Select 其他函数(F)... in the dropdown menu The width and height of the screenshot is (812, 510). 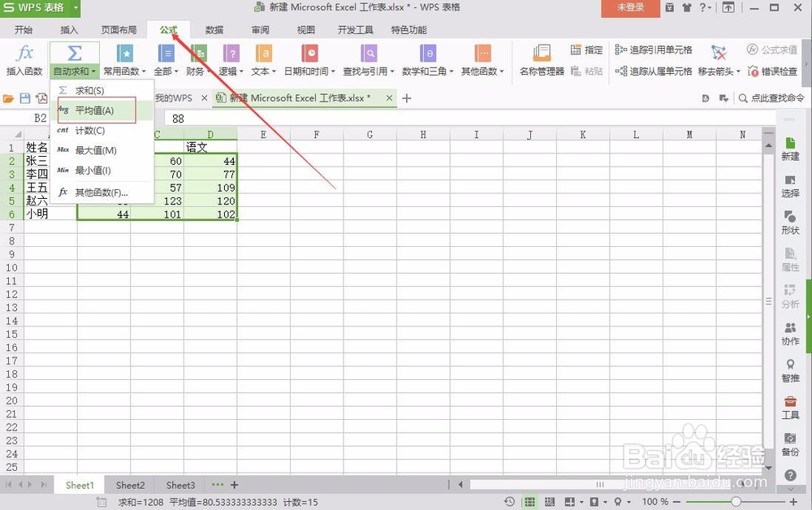click(x=102, y=192)
